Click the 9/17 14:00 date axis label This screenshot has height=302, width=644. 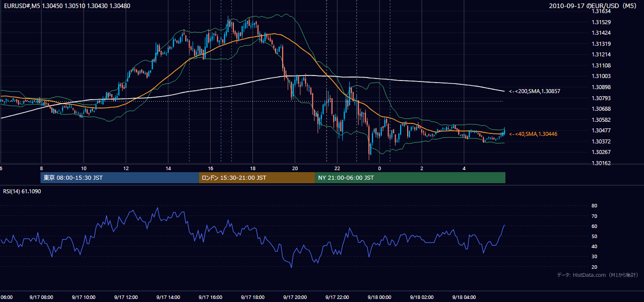(167, 297)
